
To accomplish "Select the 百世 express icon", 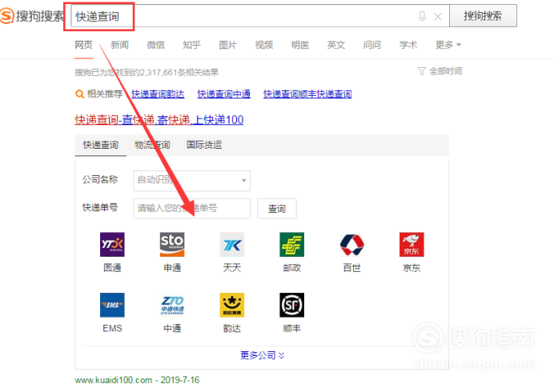I will tap(352, 244).
